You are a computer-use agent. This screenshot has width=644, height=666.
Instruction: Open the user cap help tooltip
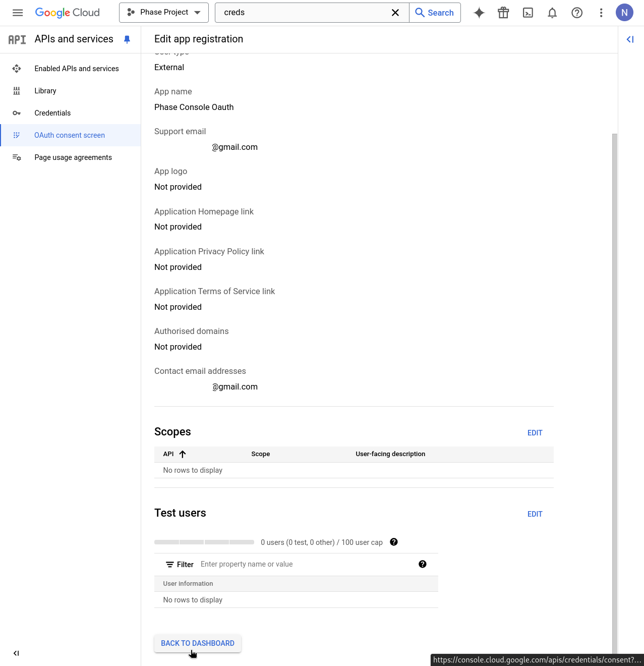[x=393, y=542]
